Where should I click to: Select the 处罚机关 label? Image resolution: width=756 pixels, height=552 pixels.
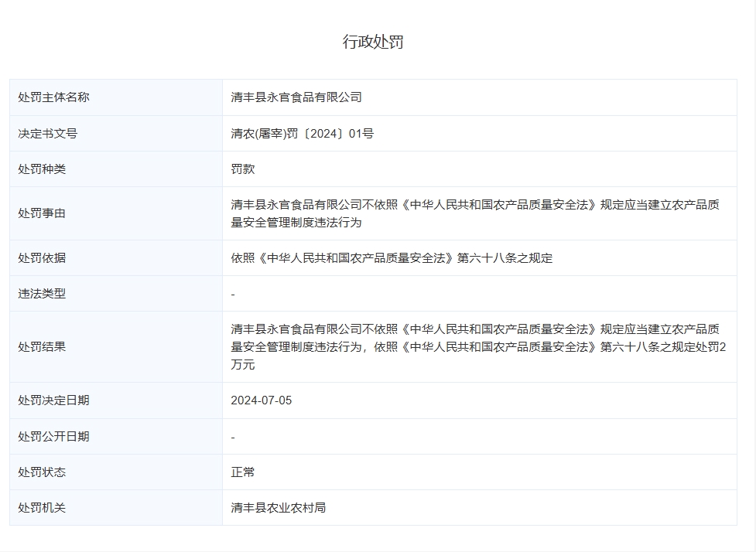(42, 508)
